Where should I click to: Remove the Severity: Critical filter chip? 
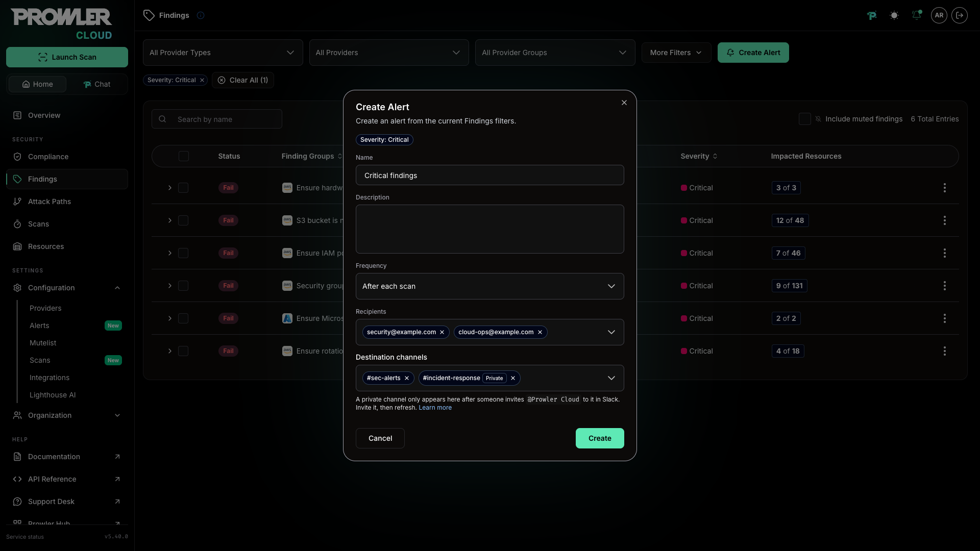[x=202, y=80]
